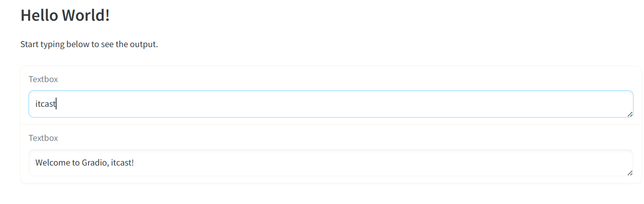Click the divider line between the two textbox blocks
This screenshot has width=644, height=204.
pos(331,124)
